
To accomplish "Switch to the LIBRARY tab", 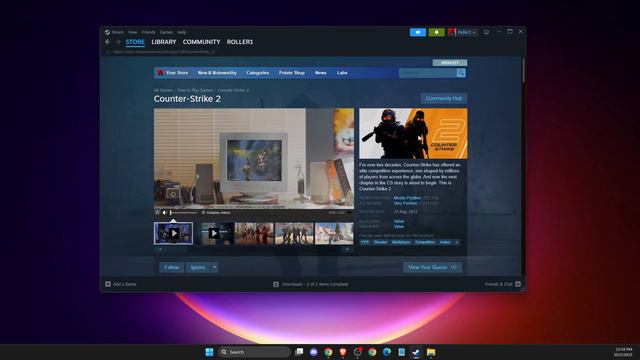I will point(164,42).
